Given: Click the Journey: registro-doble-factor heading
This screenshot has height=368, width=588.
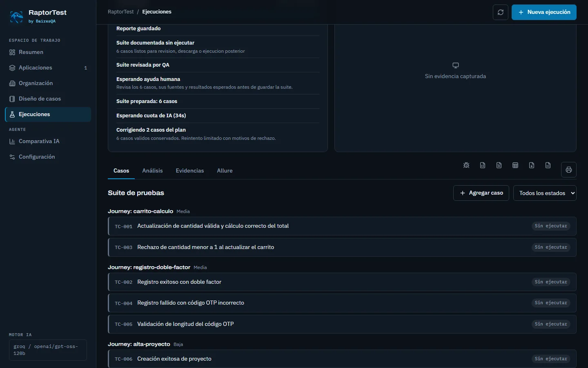Looking at the screenshot, I should pos(149,267).
